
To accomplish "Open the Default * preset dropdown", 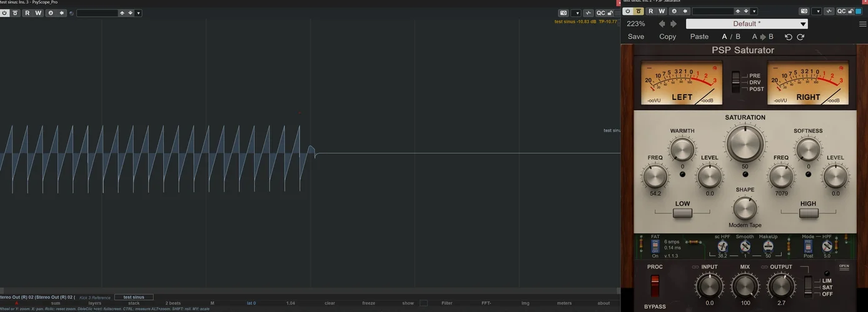I will tap(747, 24).
